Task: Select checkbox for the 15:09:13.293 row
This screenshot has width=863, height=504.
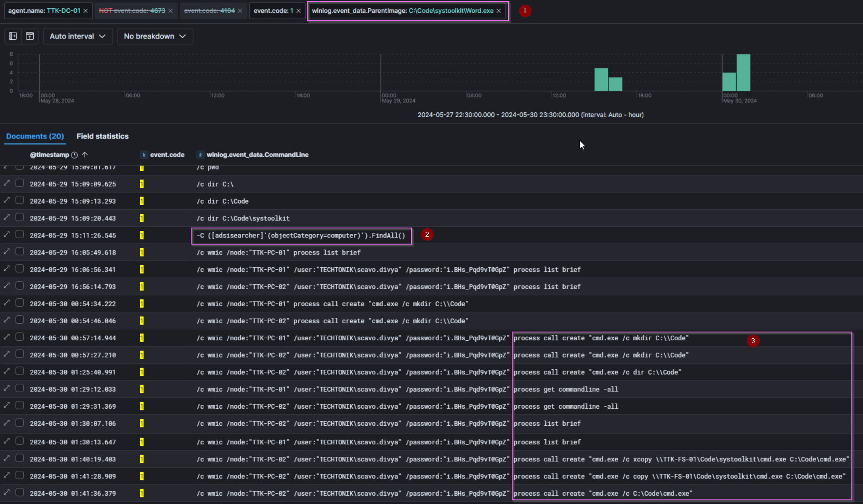Action: pyautogui.click(x=19, y=200)
